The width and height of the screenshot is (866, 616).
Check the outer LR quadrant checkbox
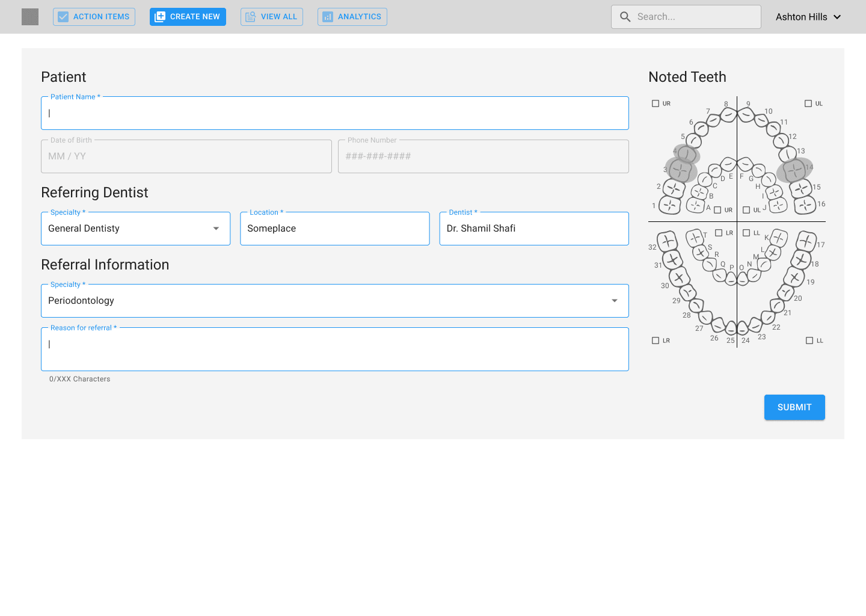656,340
